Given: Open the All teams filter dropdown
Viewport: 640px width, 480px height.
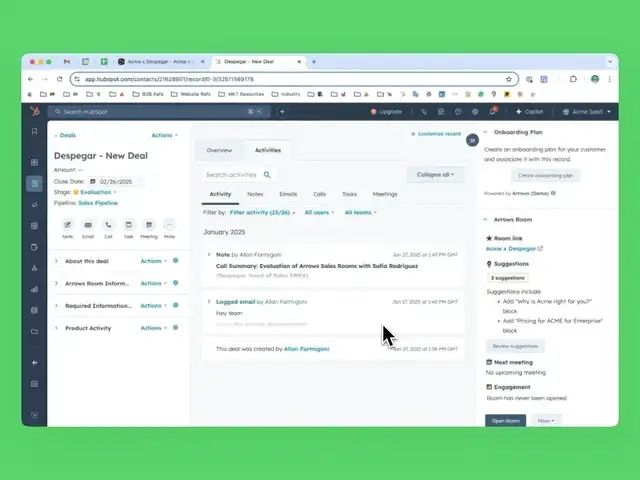Looking at the screenshot, I should coord(360,212).
